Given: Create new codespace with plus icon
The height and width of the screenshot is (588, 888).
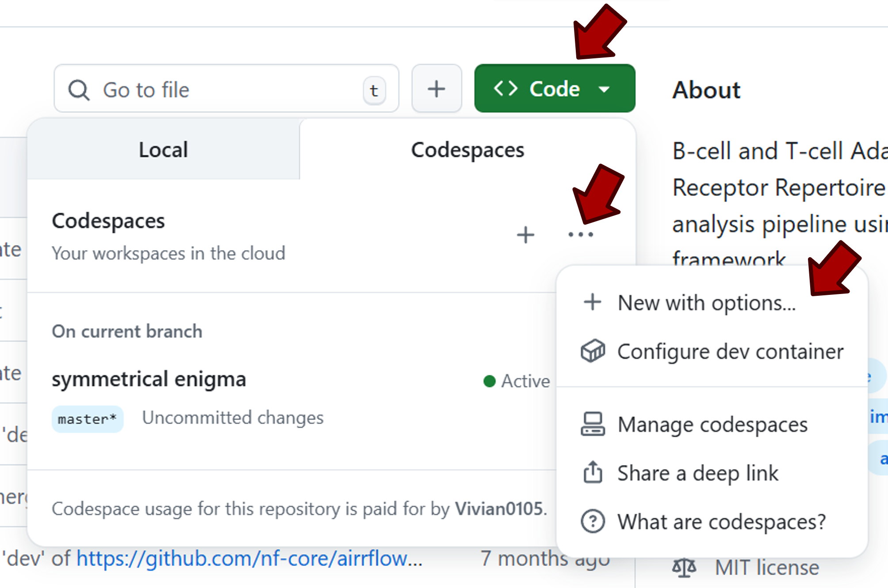Looking at the screenshot, I should pos(525,235).
